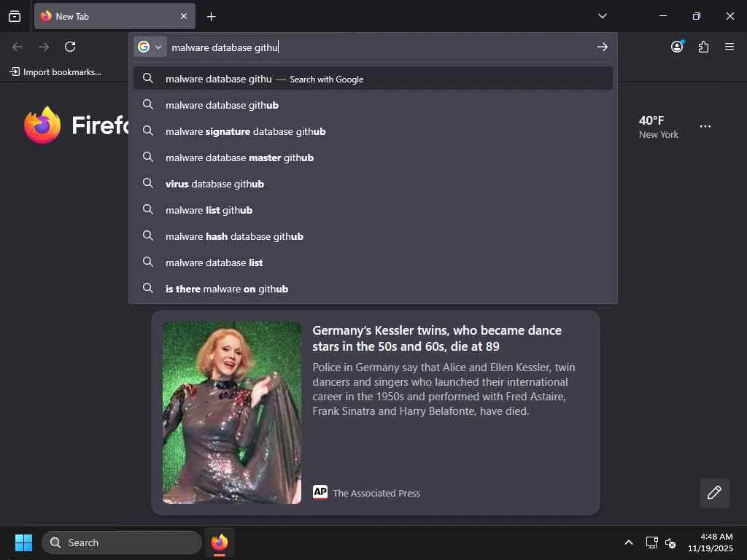The width and height of the screenshot is (747, 560).
Task: Open the Windows Start button
Action: click(23, 542)
